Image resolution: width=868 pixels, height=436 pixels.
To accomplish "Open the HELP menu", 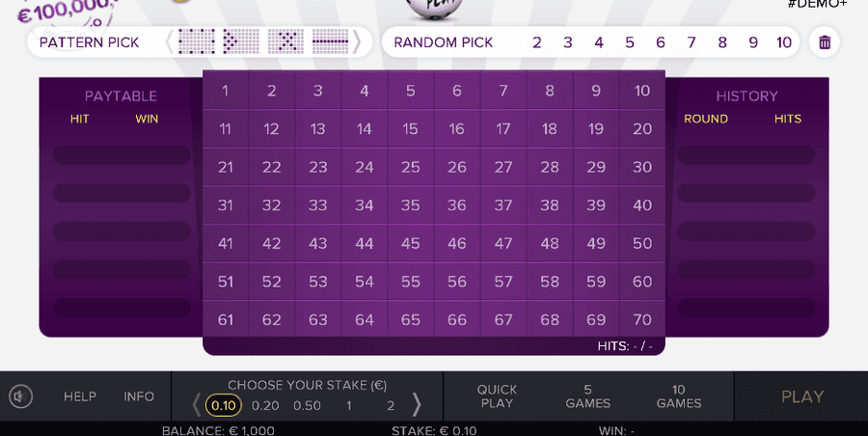I will [x=80, y=396].
